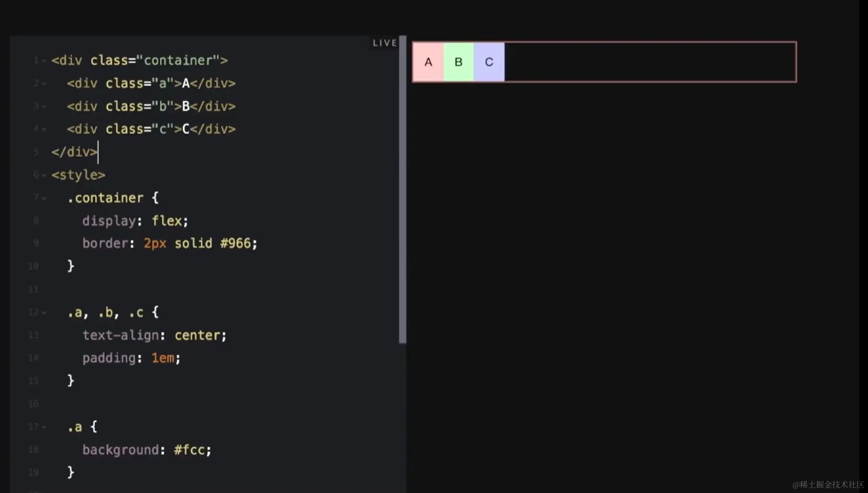The image size is (868, 493).
Task: Fold the .a rule on line 17
Action: tap(44, 427)
